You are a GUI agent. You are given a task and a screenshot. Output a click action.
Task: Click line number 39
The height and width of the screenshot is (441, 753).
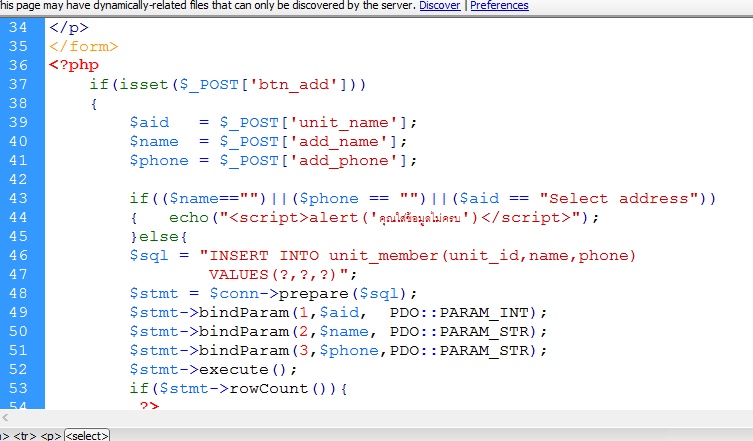tap(18, 122)
